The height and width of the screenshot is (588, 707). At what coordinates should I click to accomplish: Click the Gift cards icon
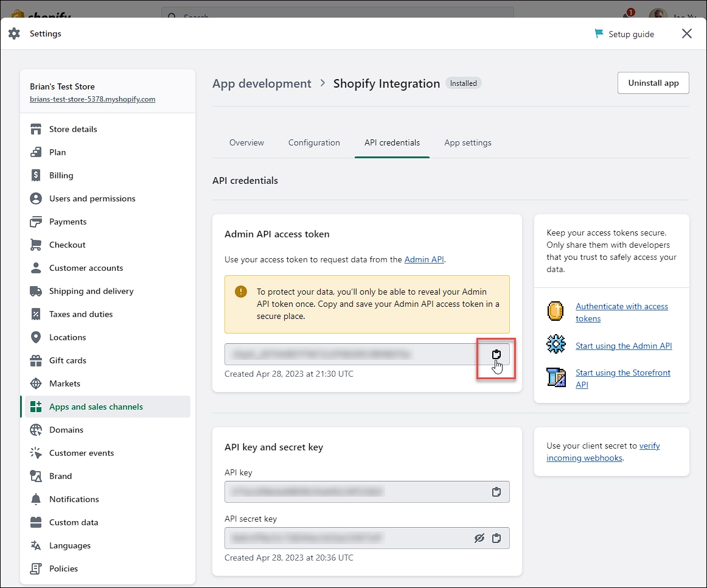click(x=36, y=361)
